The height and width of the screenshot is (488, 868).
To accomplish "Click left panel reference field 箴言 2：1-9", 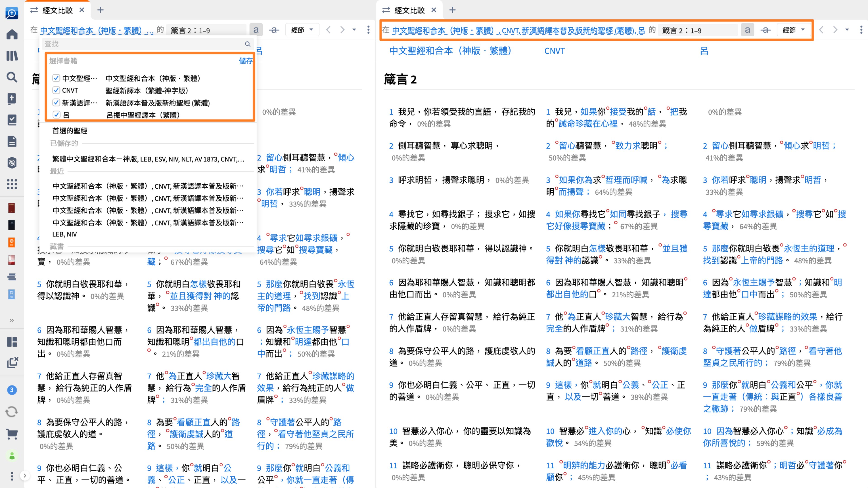I will point(207,30).
